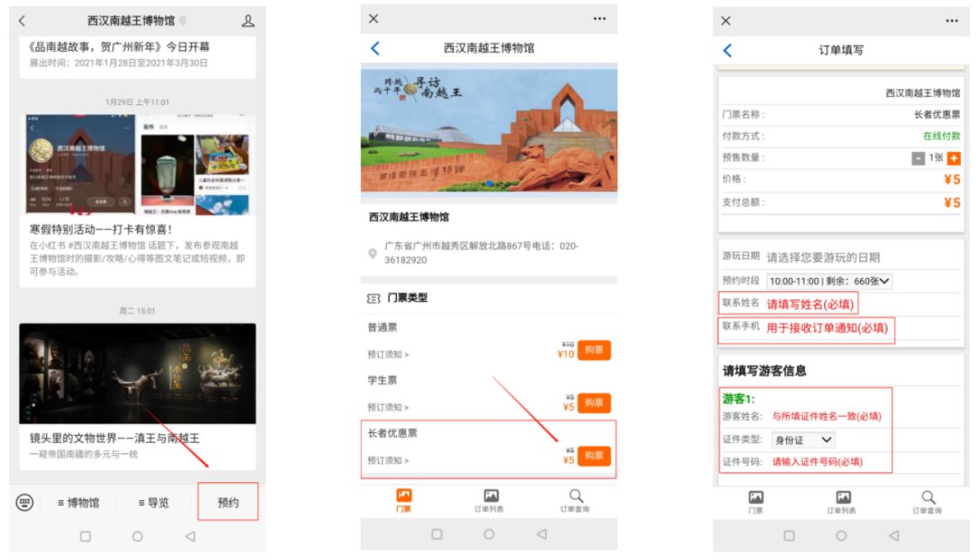The width and height of the screenshot is (979, 560).
Task: Tap the keyboard icon beside the 博物馆 menu
Action: click(x=25, y=502)
